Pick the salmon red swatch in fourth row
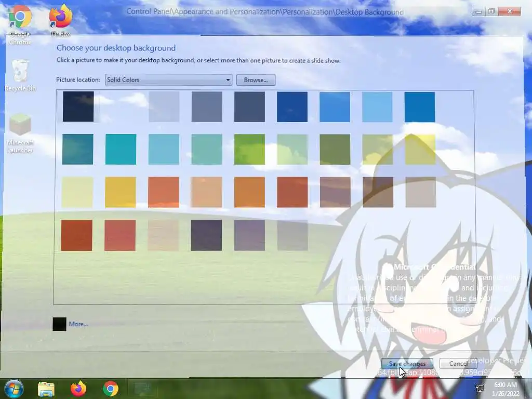Image resolution: width=532 pixels, height=399 pixels. point(120,235)
